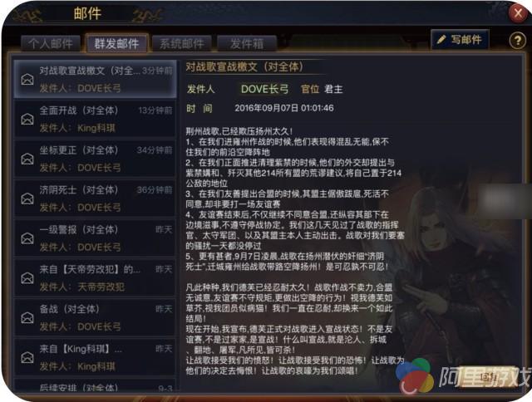Click envelope icon of 一级警报 mail
The image size is (532, 402).
pos(27,238)
